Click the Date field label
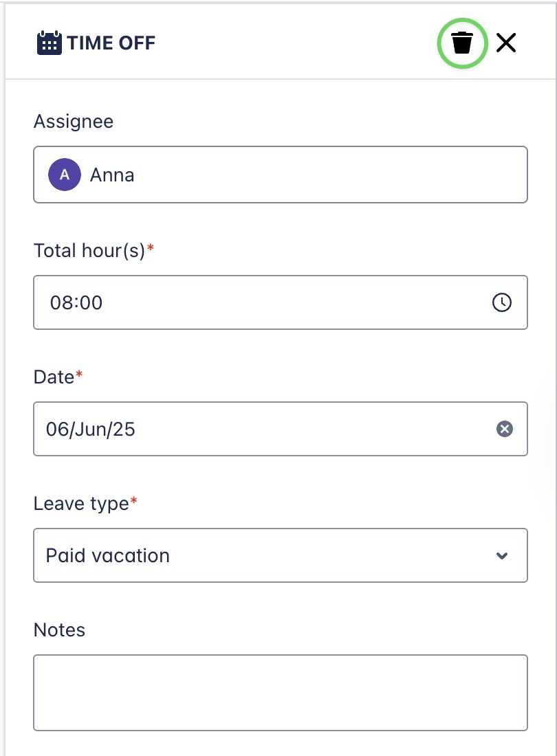 pos(54,377)
